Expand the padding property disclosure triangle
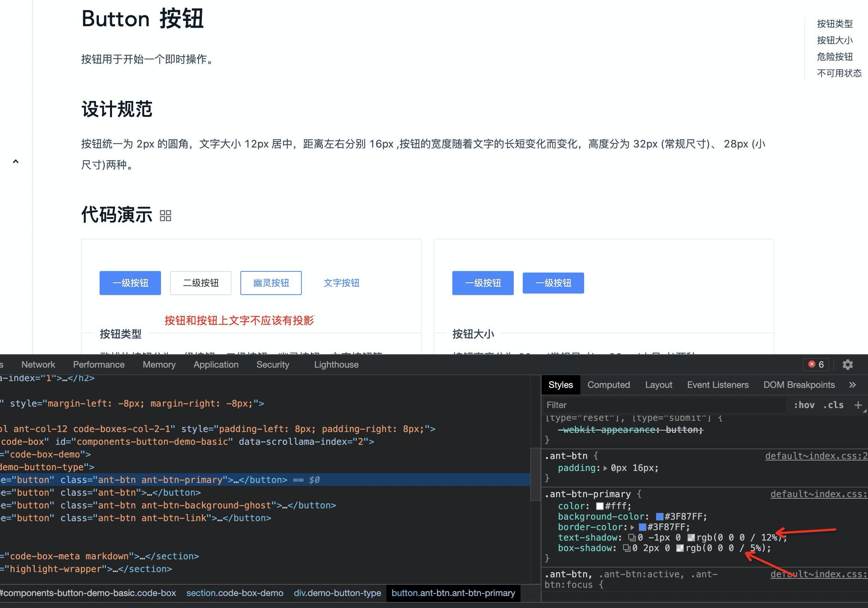868x608 pixels. coord(606,468)
